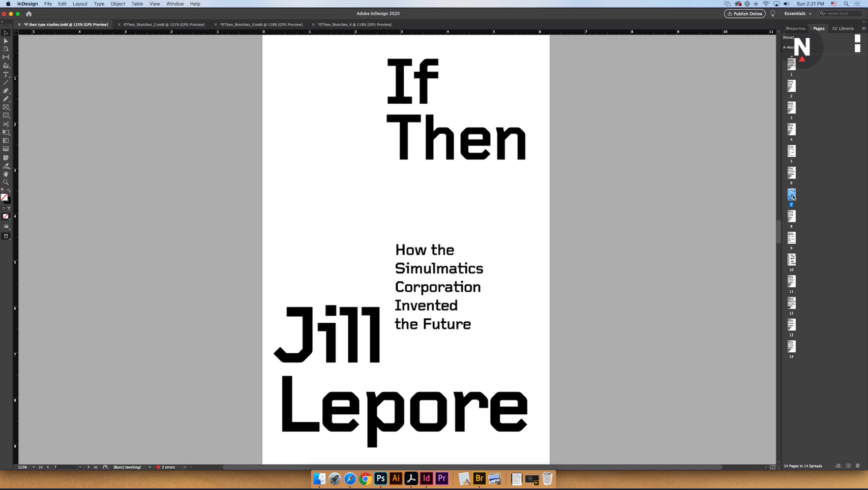Select the Gradient Swatch tool
Screen dimensions: 868x490
[6, 141]
